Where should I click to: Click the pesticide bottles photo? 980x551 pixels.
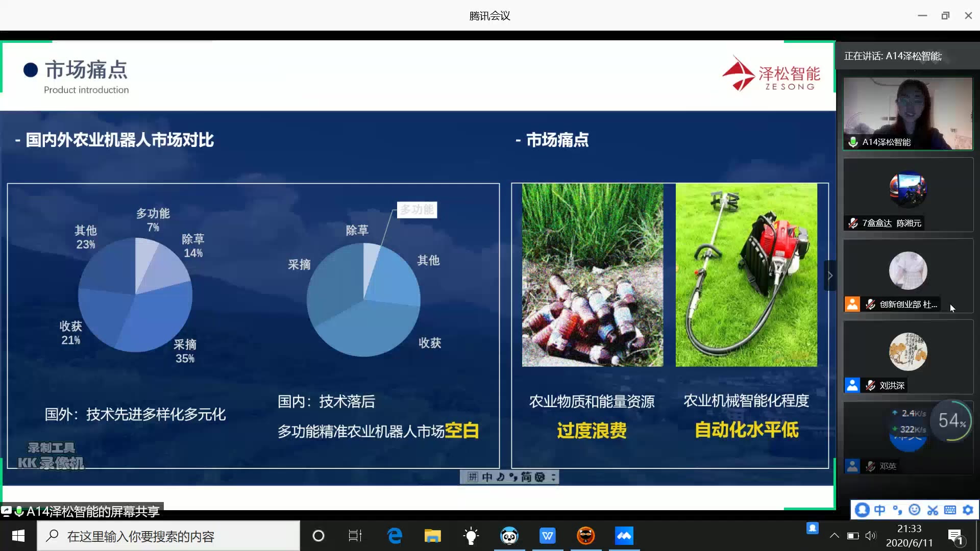click(593, 275)
